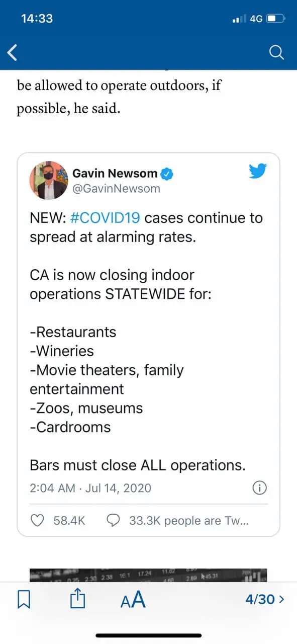Tap the blue verified badge

click(167, 174)
